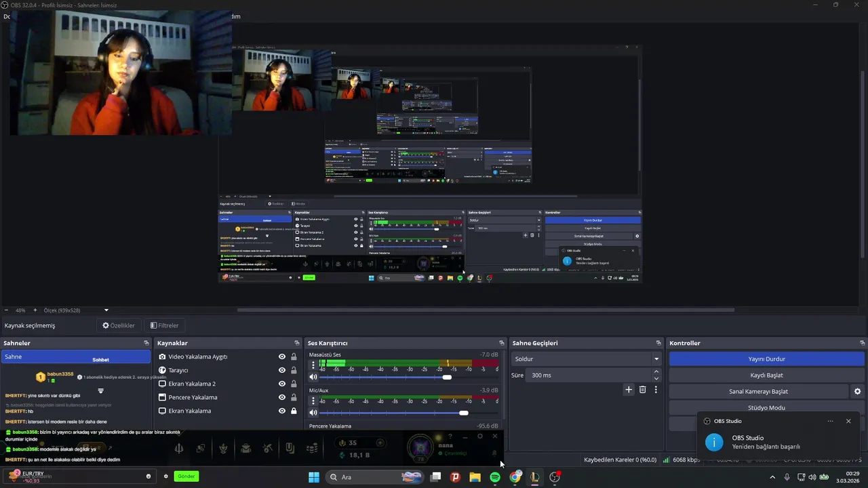Open Özellikler for the selected source
Image resolution: width=868 pixels, height=488 pixels.
119,325
